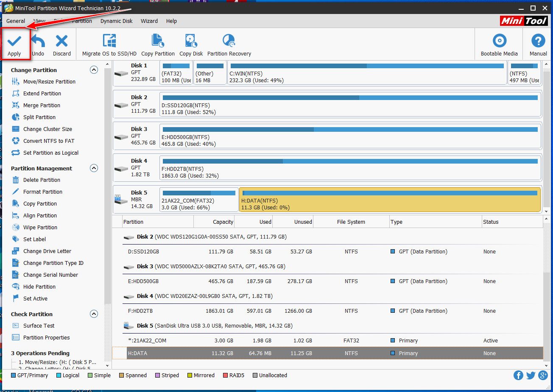Select the D:SSD120GB list row
This screenshot has width=553, height=392.
click(332, 252)
